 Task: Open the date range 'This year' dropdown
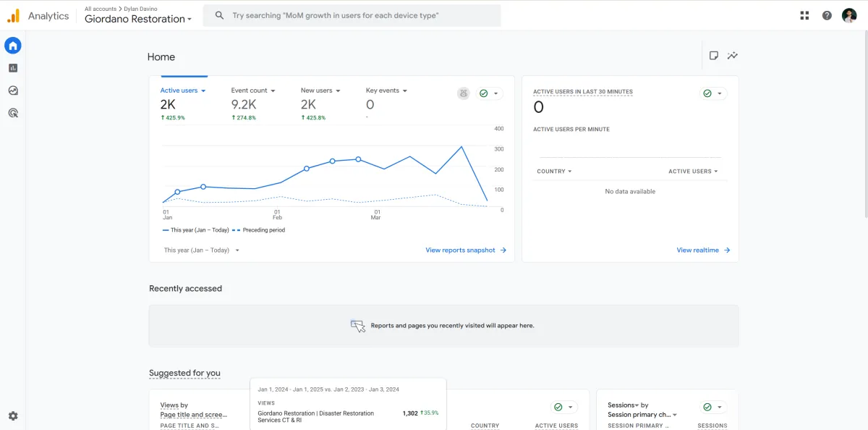coord(202,250)
